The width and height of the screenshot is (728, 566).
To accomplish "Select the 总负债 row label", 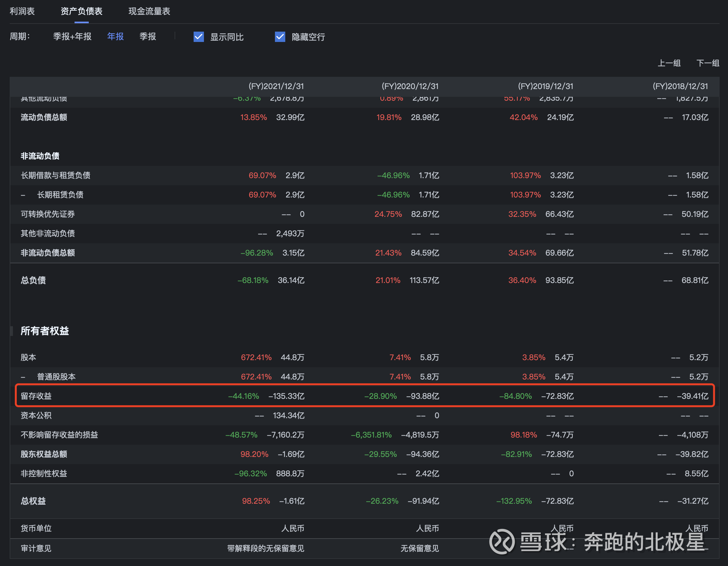I will click(33, 280).
